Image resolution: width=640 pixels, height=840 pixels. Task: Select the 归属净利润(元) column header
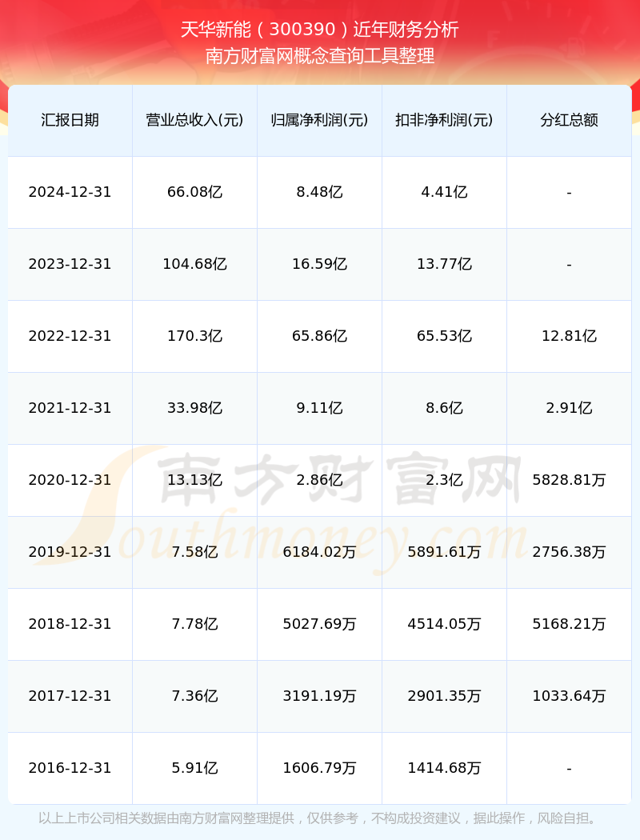coord(320,120)
